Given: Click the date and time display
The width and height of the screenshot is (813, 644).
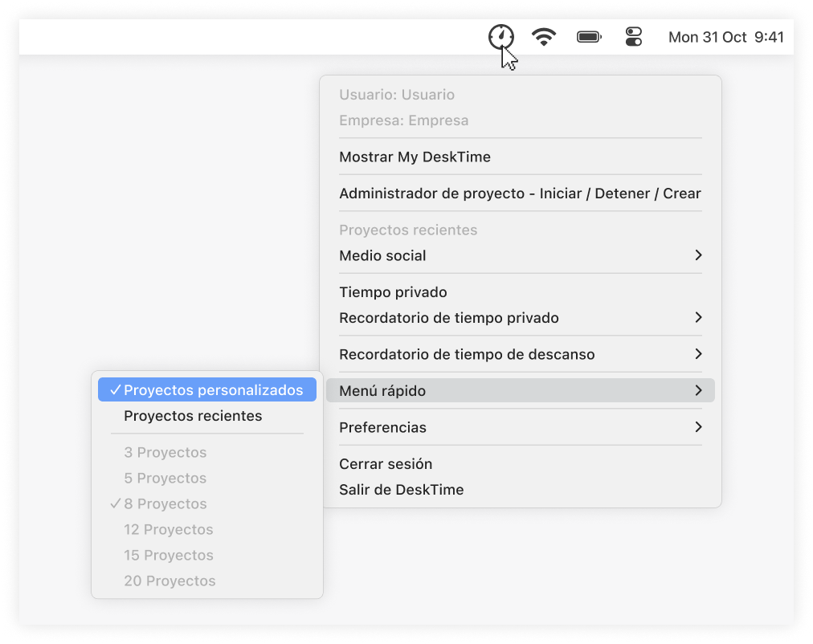Looking at the screenshot, I should [725, 37].
